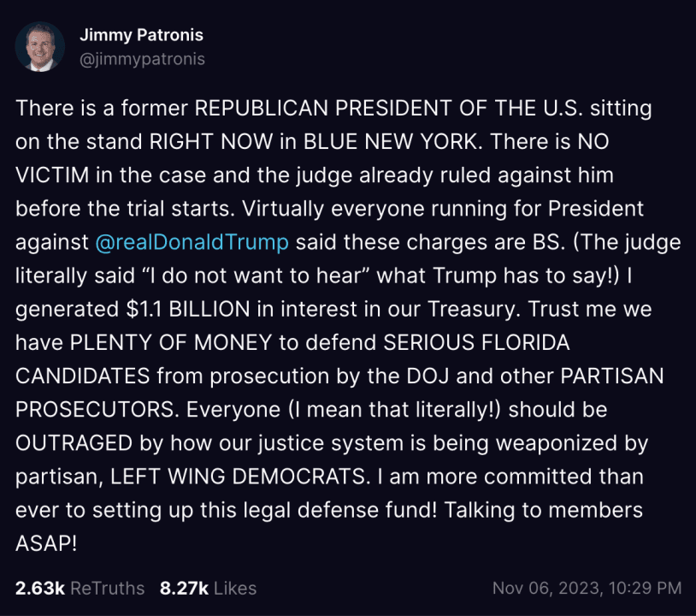
Task: Open Jimmy Patronis profile avatar
Action: pos(40,46)
